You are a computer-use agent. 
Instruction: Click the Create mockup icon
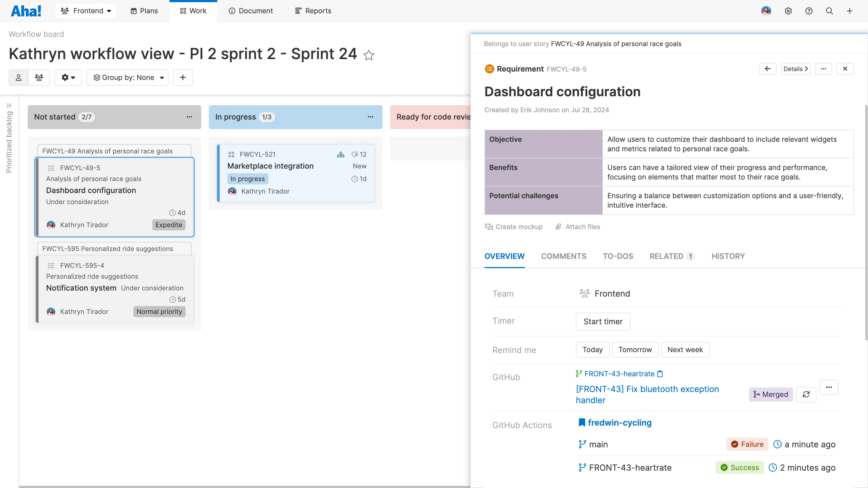pos(489,227)
